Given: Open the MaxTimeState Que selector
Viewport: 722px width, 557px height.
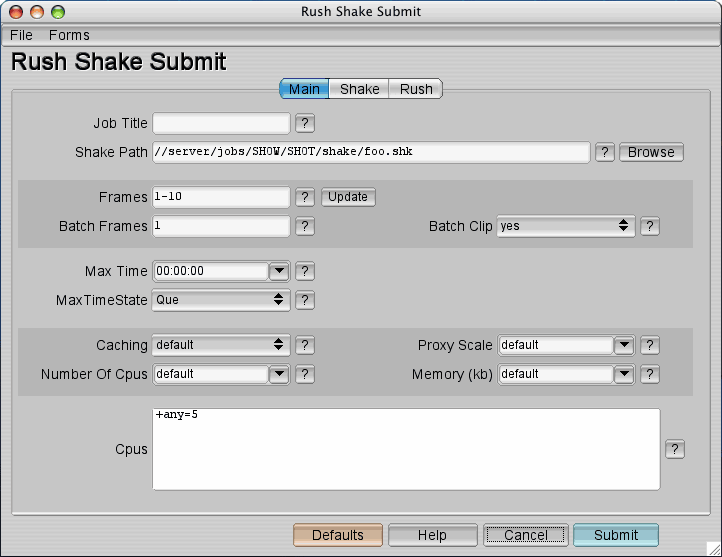Looking at the screenshot, I should pyautogui.click(x=221, y=300).
